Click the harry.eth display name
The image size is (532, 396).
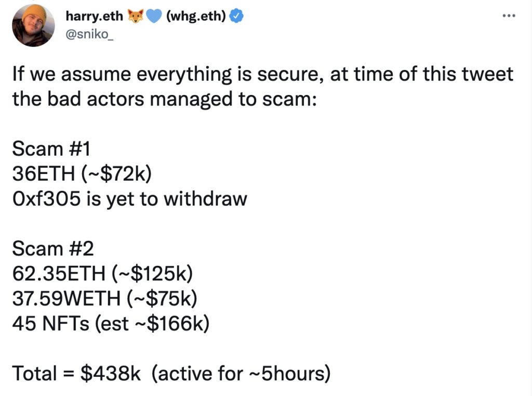[x=95, y=16]
